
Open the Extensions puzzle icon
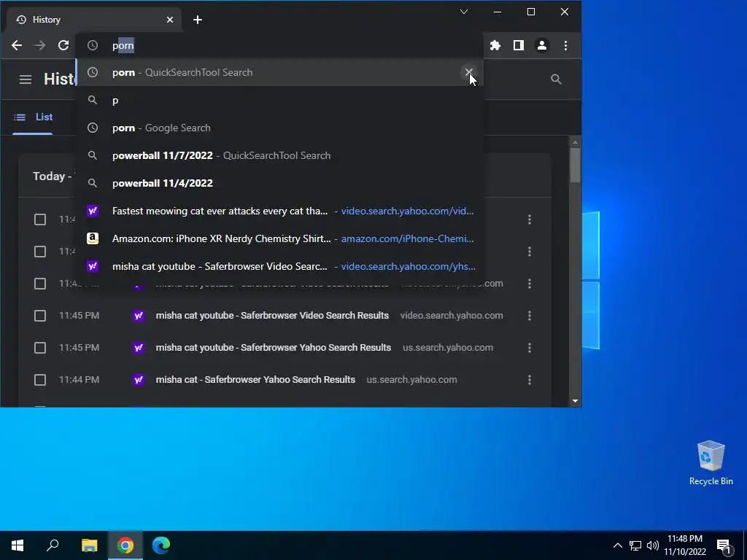point(495,45)
